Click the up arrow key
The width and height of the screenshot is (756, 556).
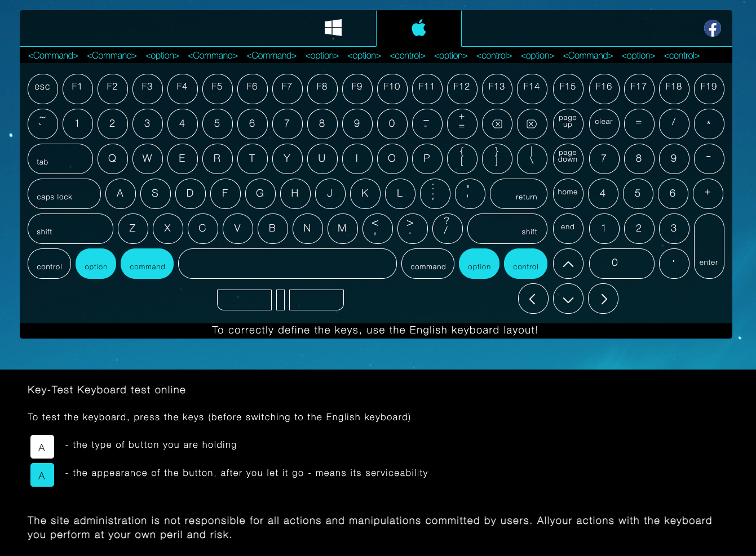click(568, 264)
